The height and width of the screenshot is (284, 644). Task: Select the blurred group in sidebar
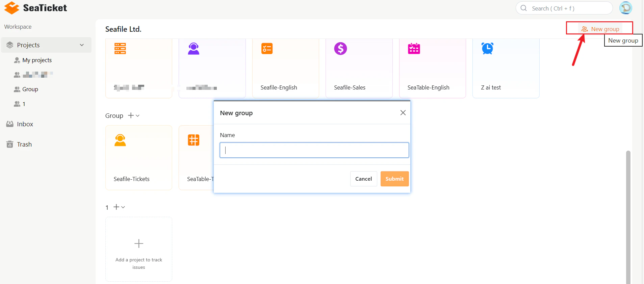click(38, 75)
